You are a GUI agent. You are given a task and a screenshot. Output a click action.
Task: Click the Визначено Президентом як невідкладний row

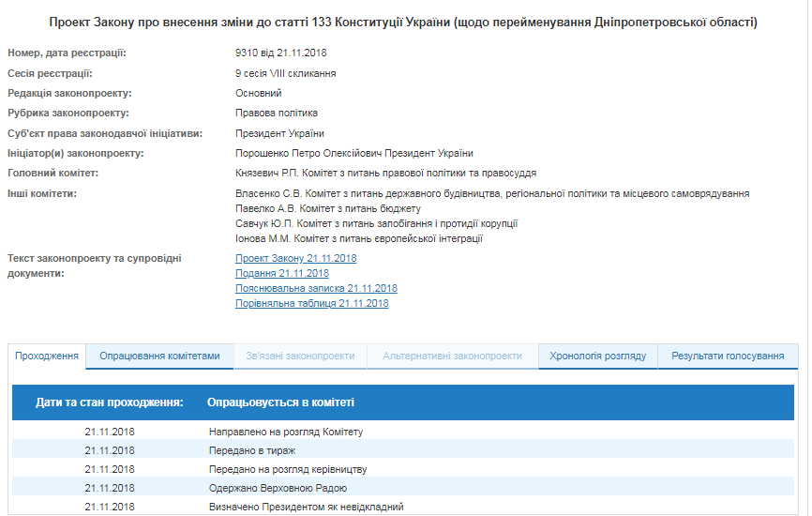pos(306,507)
